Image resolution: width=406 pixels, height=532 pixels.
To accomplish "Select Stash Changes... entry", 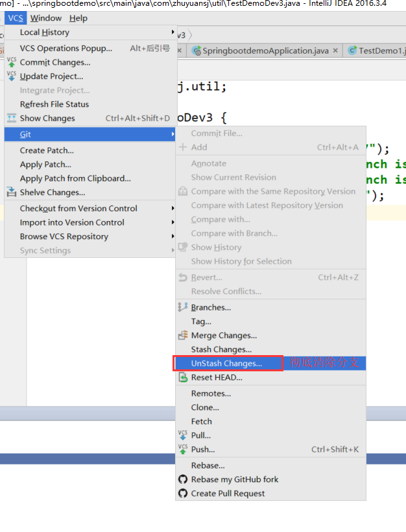I will tap(270, 349).
